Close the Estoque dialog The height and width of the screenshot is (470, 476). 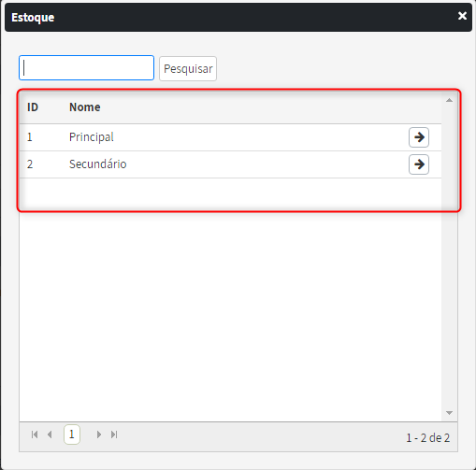[x=462, y=16]
